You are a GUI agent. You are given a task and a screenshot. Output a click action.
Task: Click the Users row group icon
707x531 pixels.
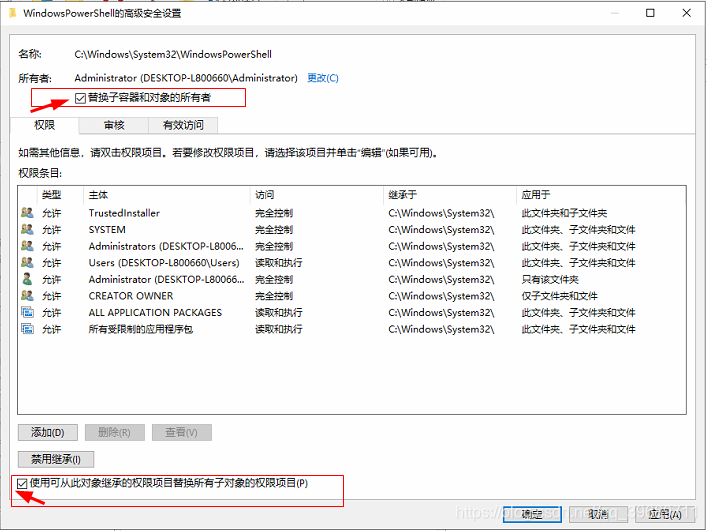click(27, 262)
